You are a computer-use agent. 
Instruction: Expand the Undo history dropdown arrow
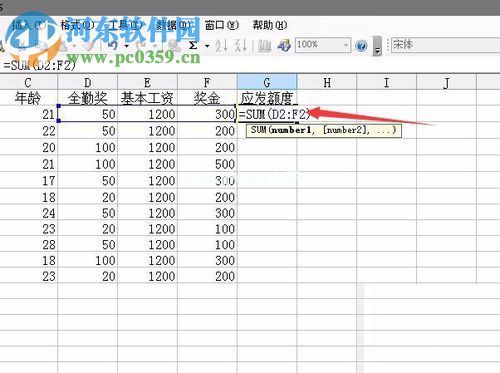(127, 46)
